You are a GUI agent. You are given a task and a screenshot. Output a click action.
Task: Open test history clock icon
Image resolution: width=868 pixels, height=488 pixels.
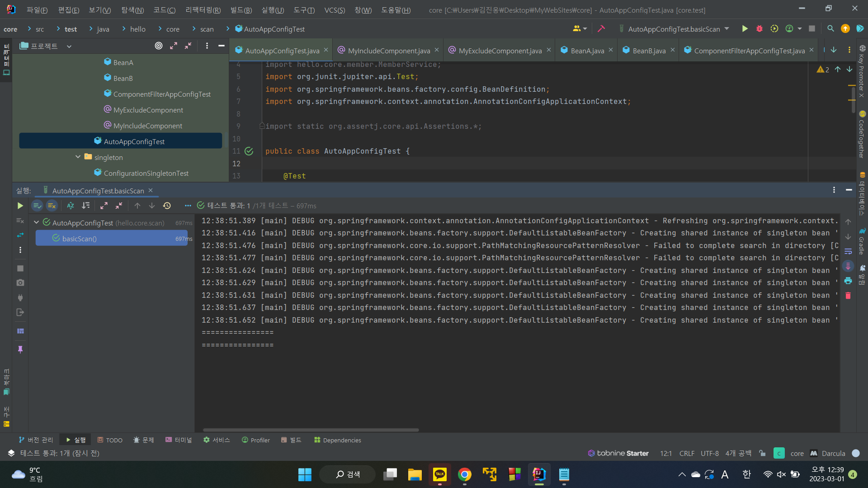point(167,206)
